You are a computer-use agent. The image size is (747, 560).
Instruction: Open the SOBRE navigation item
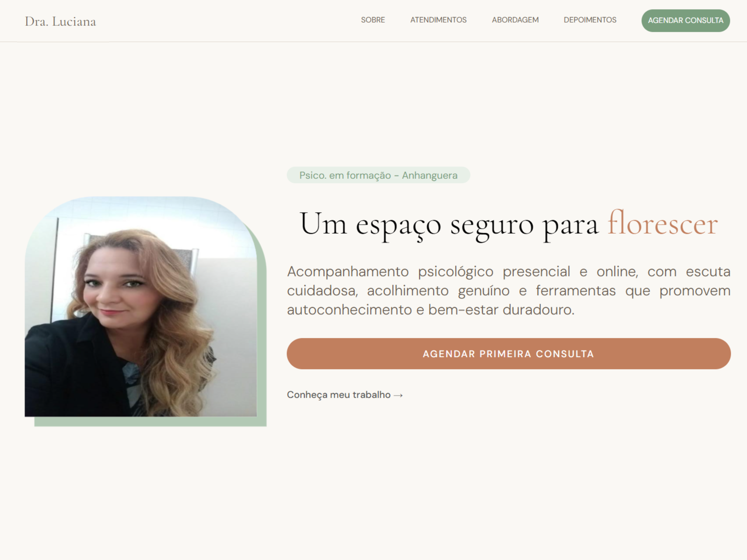click(373, 20)
